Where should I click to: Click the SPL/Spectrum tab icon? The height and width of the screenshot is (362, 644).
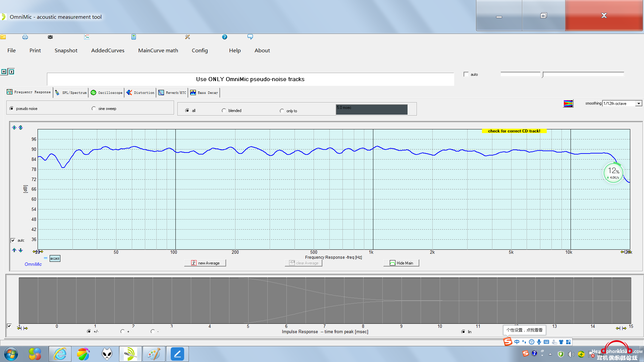click(x=58, y=93)
